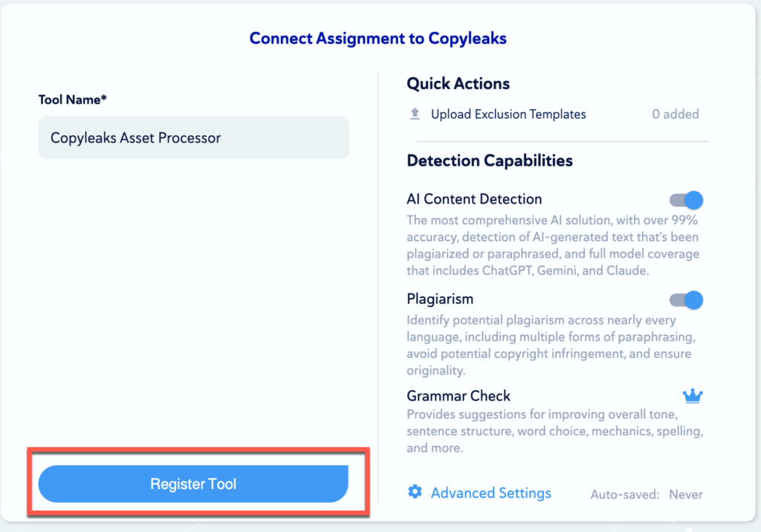The width and height of the screenshot is (761, 532).
Task: Click Upload Exclusion Templates link
Action: pos(508,114)
